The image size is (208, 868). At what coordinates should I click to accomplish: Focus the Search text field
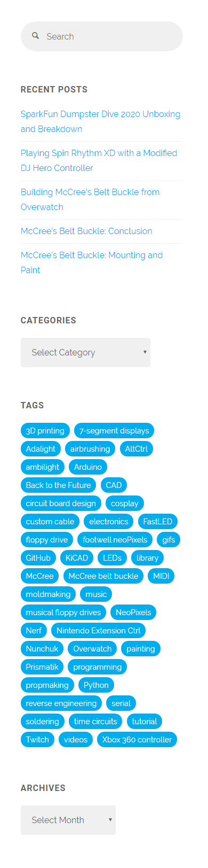coord(102,36)
